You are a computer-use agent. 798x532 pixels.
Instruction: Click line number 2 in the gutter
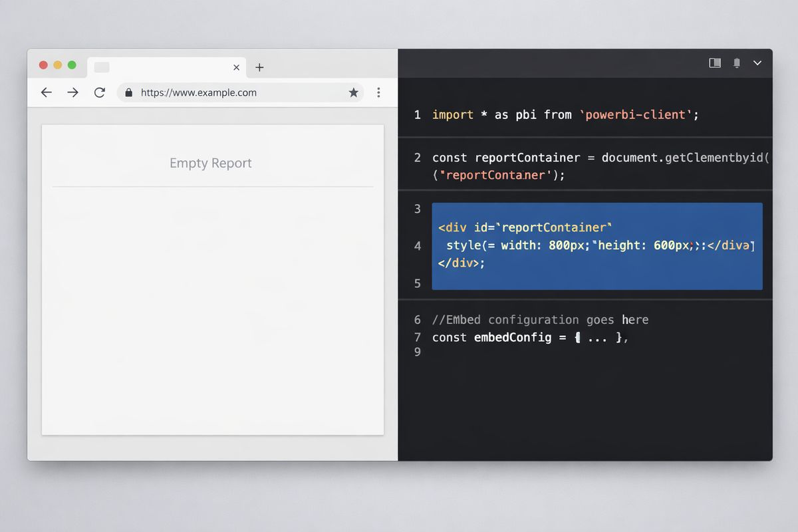[x=418, y=158]
